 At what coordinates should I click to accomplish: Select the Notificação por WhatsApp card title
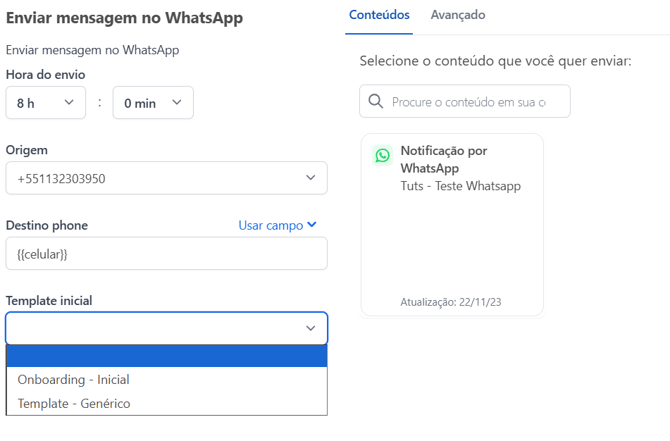443,159
